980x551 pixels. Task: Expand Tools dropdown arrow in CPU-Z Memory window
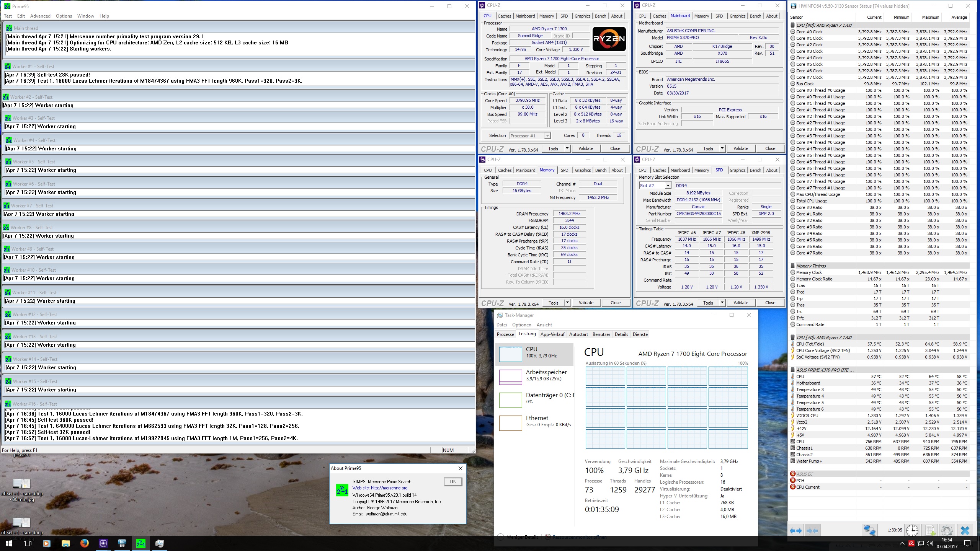click(567, 303)
